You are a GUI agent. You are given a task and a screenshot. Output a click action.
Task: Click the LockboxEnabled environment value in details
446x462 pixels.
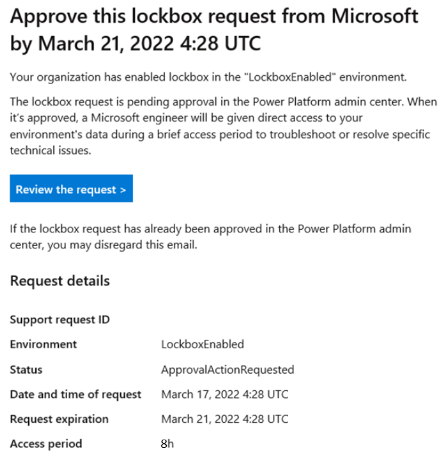click(x=203, y=344)
